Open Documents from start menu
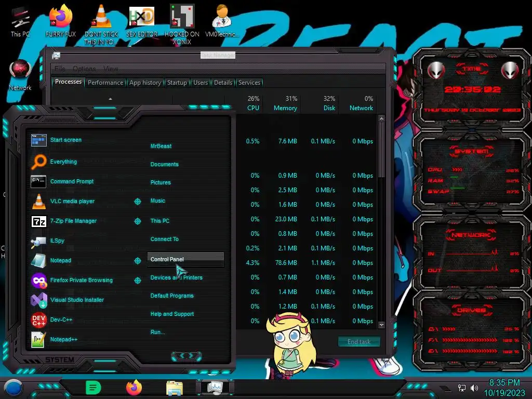 [165, 164]
